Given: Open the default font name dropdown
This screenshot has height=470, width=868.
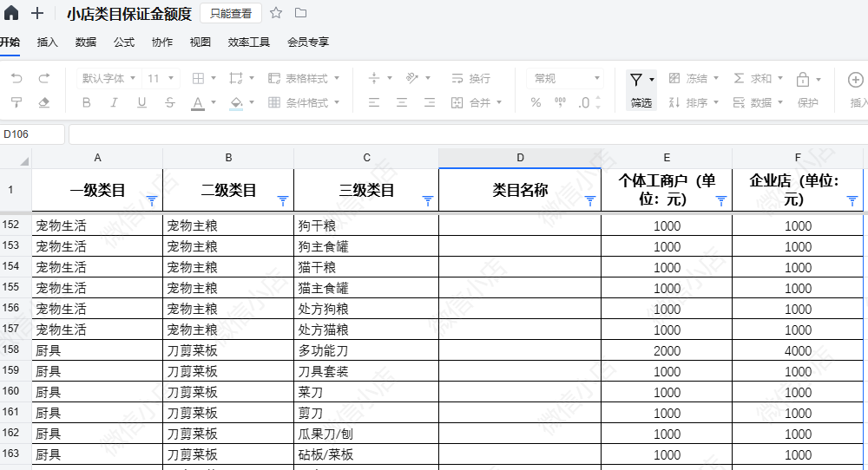Looking at the screenshot, I should point(109,78).
